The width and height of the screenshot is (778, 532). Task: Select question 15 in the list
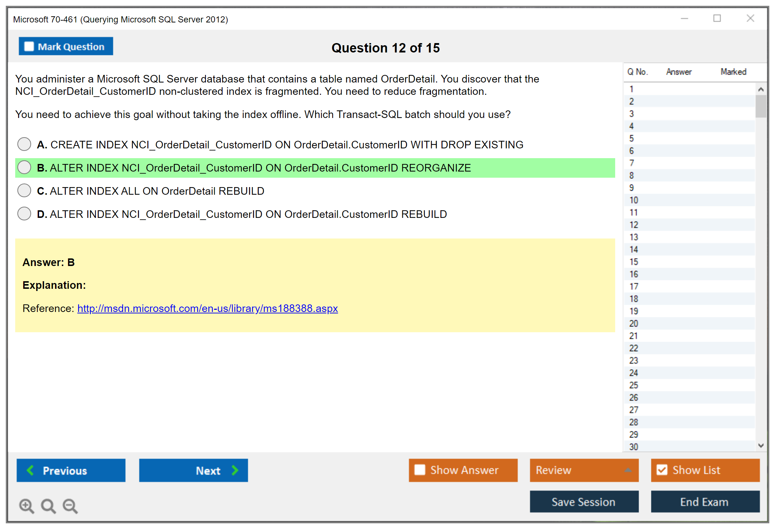tap(634, 262)
